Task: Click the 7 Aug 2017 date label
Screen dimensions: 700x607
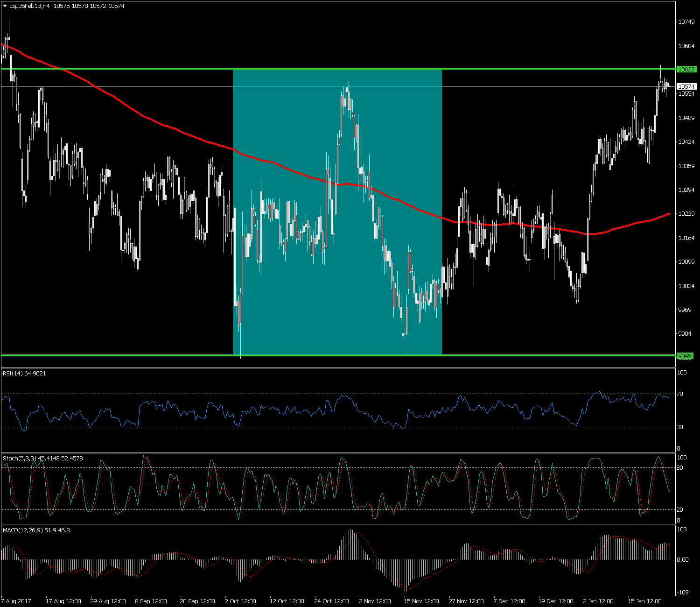Action: (x=16, y=601)
